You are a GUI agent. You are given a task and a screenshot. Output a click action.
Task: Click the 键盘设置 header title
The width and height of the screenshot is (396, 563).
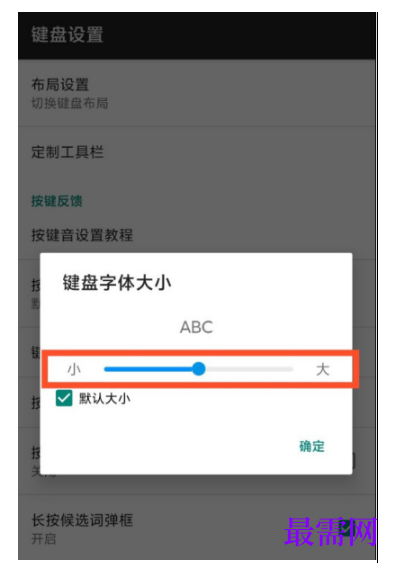click(x=67, y=35)
